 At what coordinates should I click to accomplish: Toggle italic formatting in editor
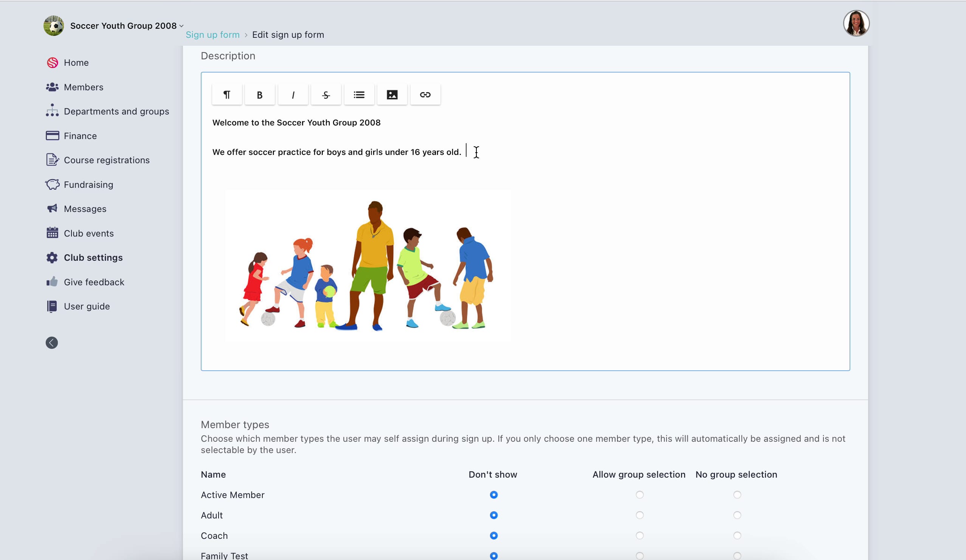(x=293, y=94)
